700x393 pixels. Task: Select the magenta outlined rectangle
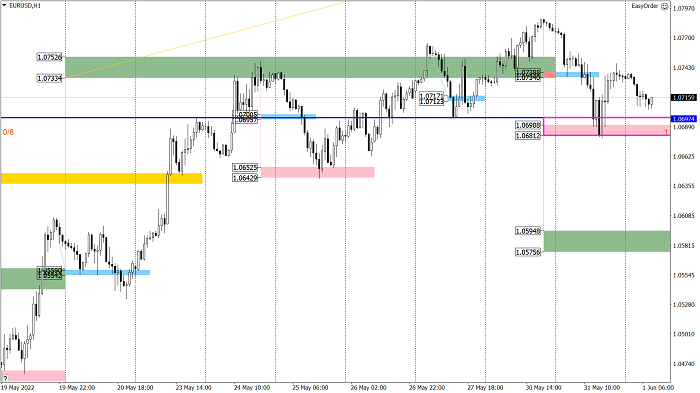[607, 126]
